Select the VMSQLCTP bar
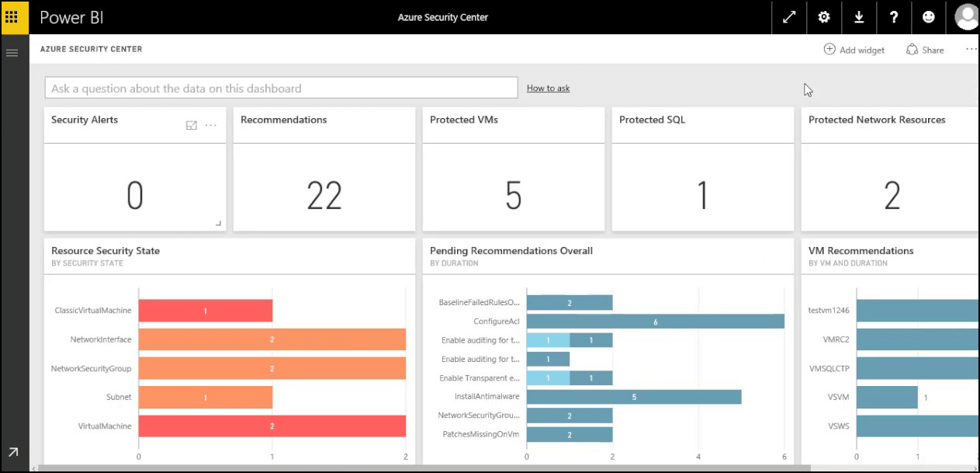The width and height of the screenshot is (980, 473). [x=918, y=368]
